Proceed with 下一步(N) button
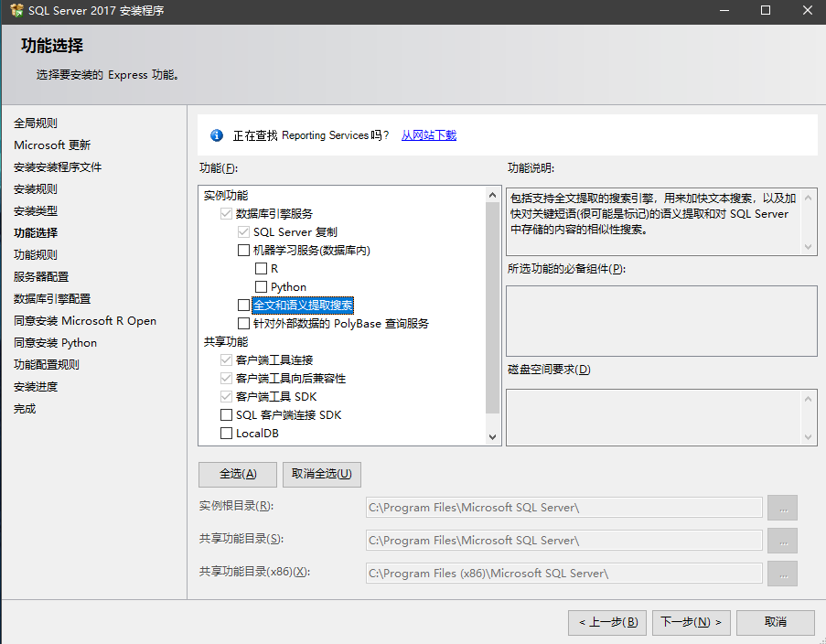This screenshot has height=644, width=826. point(692,623)
